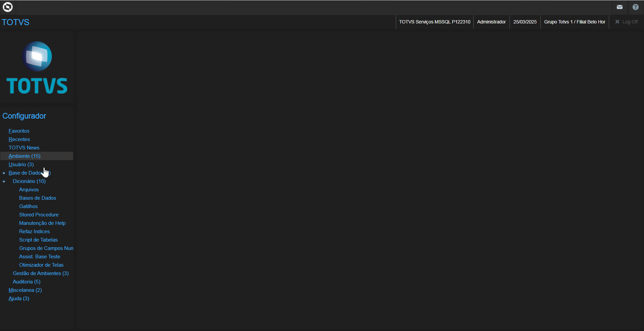The image size is (644, 331).
Task: Expand the Miscelanea (2) menu
Action: pyautogui.click(x=25, y=290)
